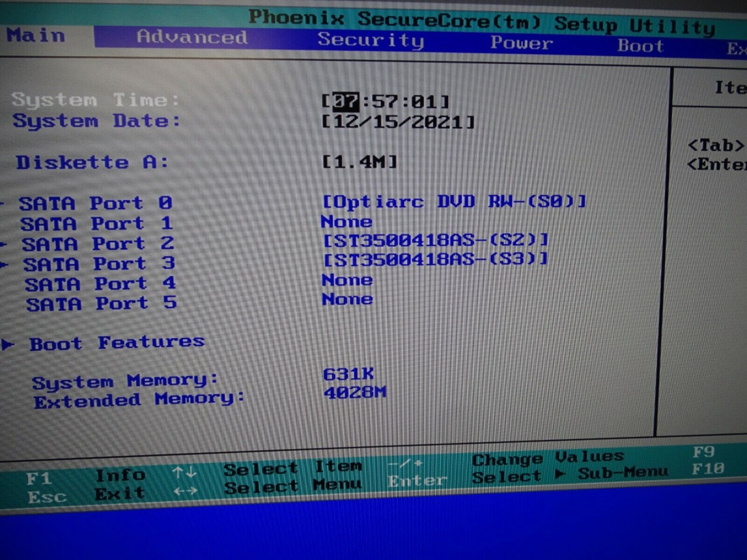Select the Main menu tab
Viewport: 747px width, 560px height.
point(36,36)
